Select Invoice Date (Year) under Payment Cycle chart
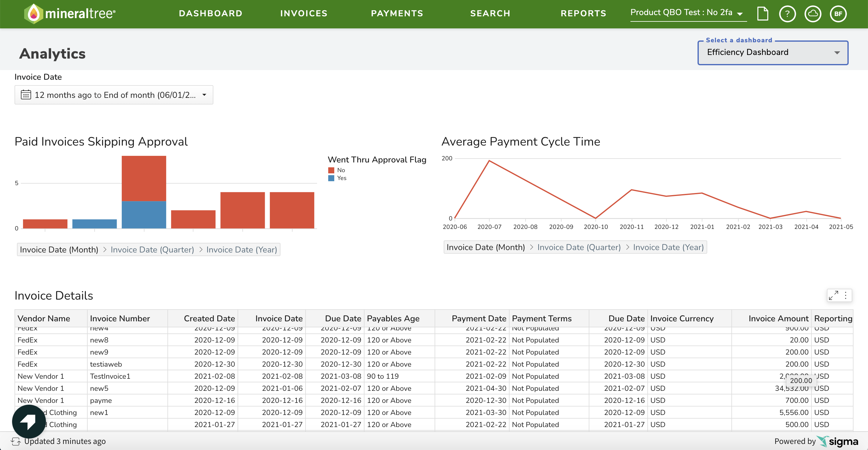The width and height of the screenshot is (868, 450). 668,247
